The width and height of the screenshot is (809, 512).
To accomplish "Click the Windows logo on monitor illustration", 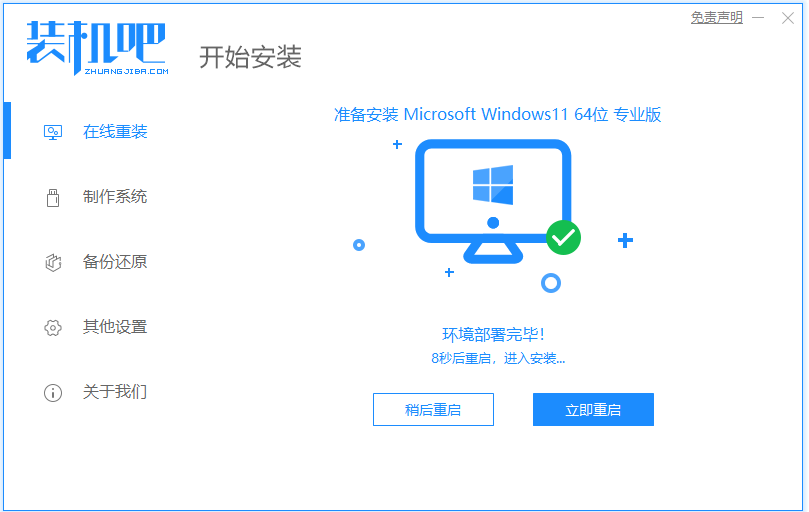I will [x=493, y=184].
